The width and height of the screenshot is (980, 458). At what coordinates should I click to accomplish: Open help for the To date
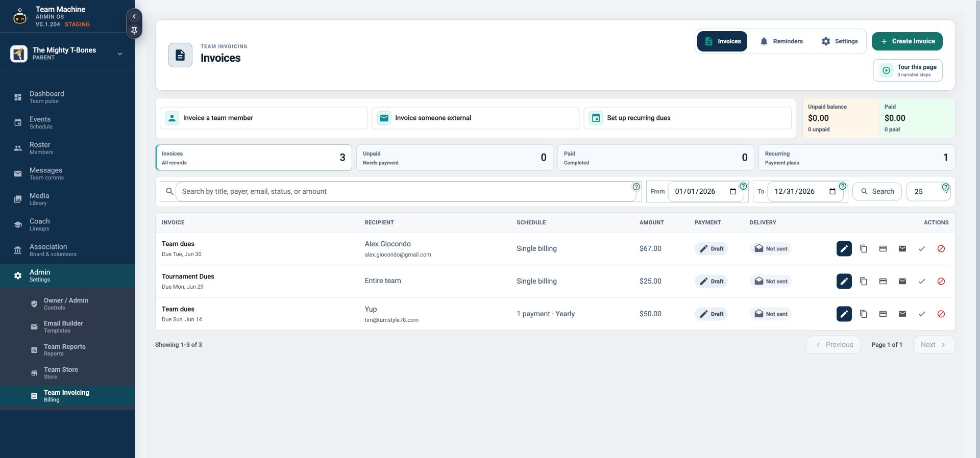(x=843, y=186)
